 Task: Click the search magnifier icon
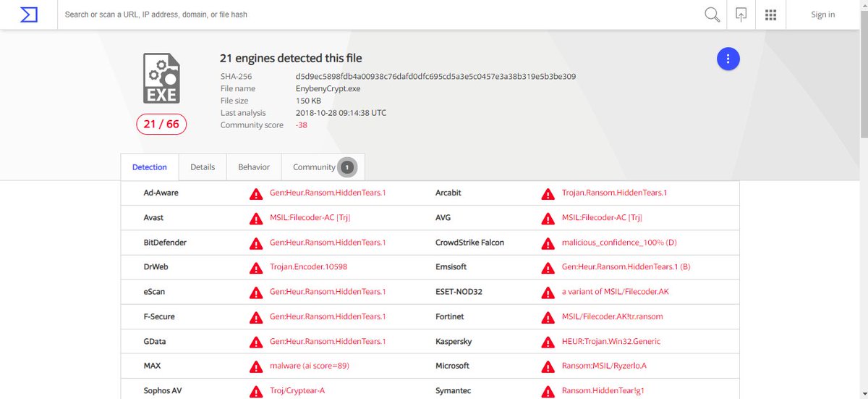pos(712,14)
